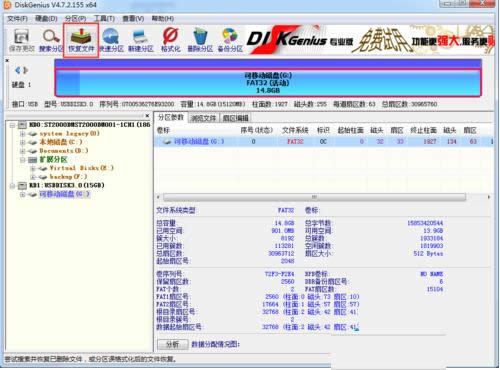Select system legacy partition in tree
The width and height of the screenshot is (500, 370).
(x=69, y=134)
